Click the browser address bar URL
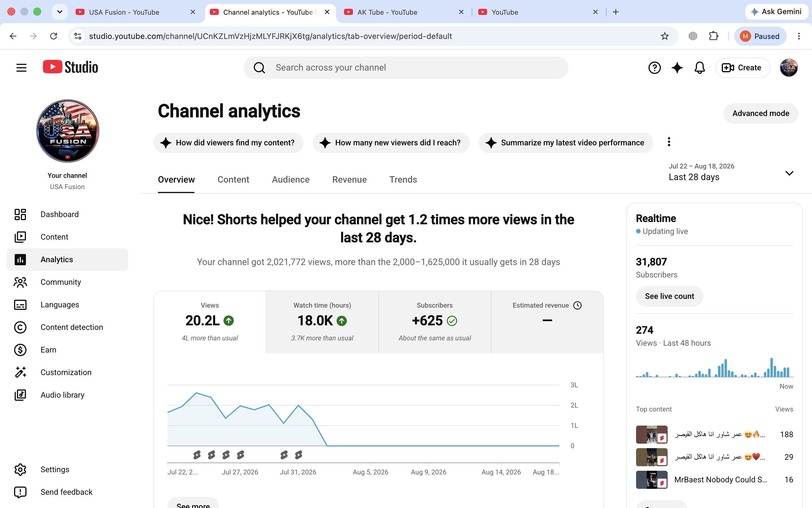This screenshot has height=508, width=812. pos(270,36)
